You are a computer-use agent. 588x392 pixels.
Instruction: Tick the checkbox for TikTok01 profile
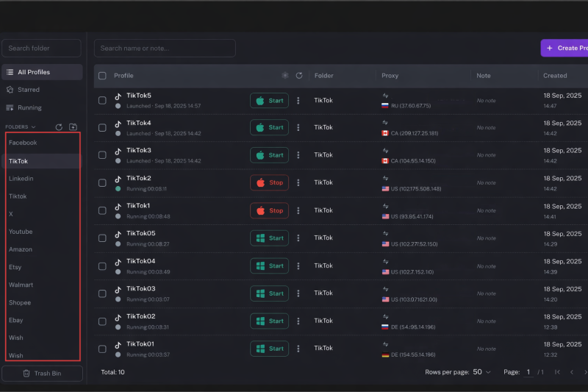click(102, 349)
